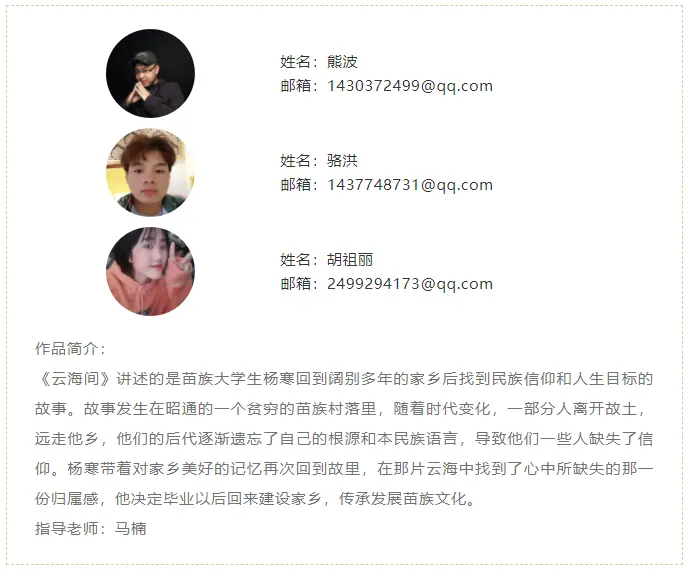This screenshot has height=574, width=690.
Task: Click the 指导老师 label
Action: [66, 529]
